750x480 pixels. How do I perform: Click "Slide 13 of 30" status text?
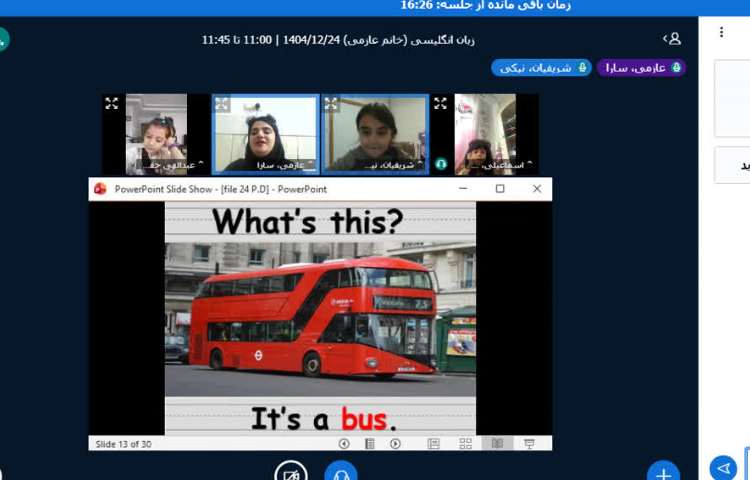click(123, 444)
